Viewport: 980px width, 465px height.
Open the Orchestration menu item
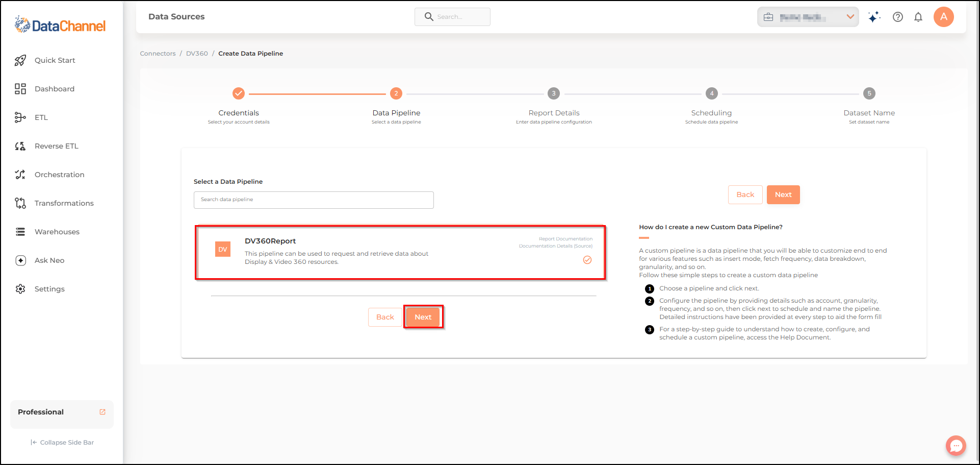tap(60, 175)
